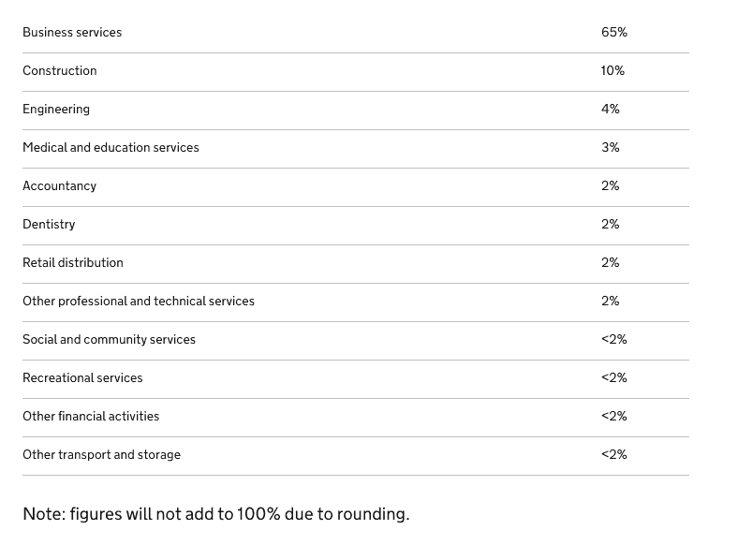Select the Dentistry row label
Screen dimensions: 738x560
tap(49, 225)
